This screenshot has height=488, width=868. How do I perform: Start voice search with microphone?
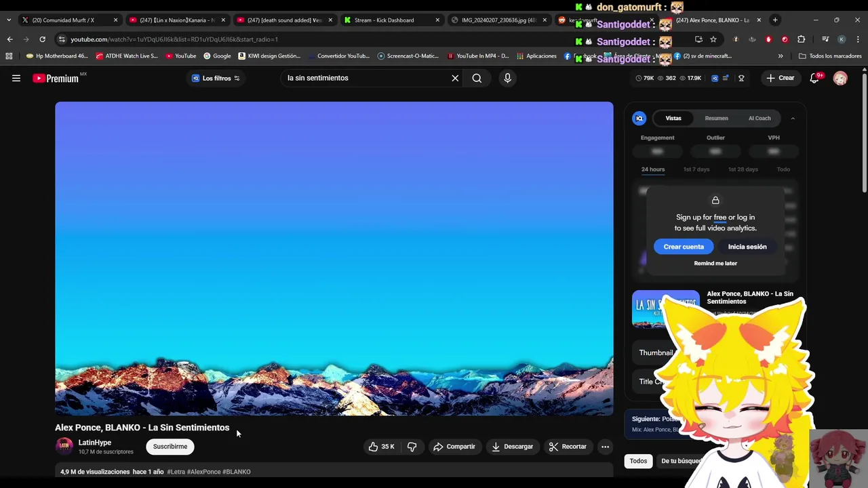click(507, 78)
